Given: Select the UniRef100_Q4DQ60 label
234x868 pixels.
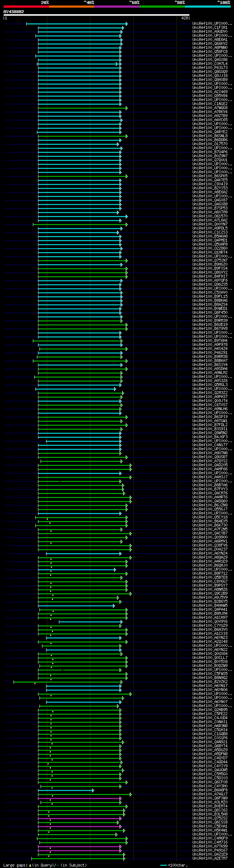Looking at the screenshot, I should point(210,501).
